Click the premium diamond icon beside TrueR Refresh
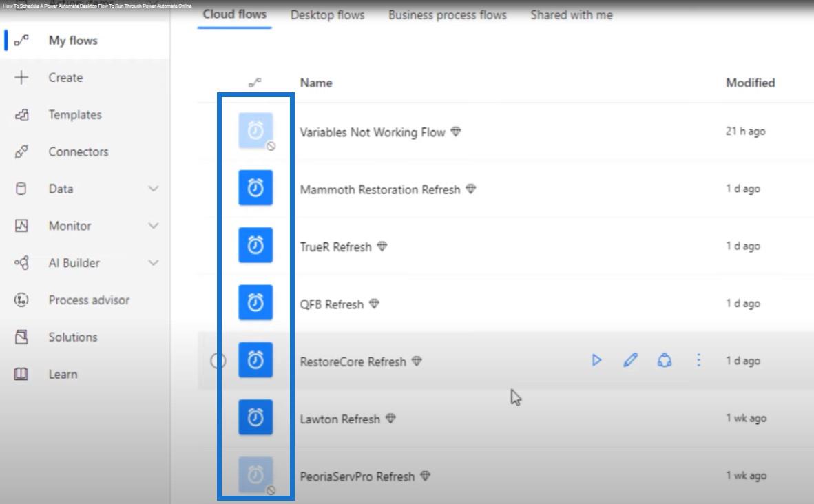The image size is (814, 504). (382, 246)
